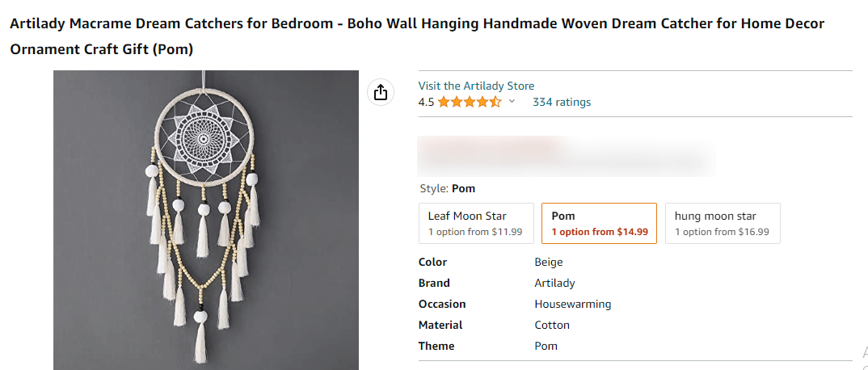Click the dream catcher product image
868x370 pixels.
click(x=206, y=220)
